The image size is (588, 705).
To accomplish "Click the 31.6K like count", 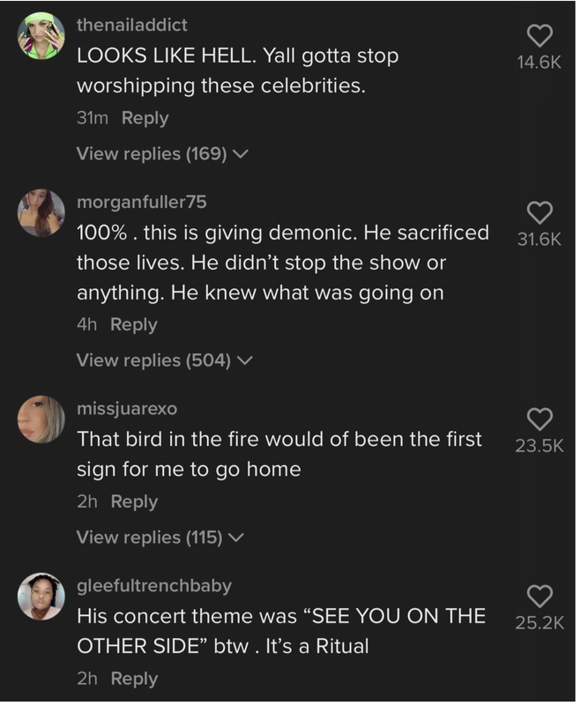I will 538,239.
